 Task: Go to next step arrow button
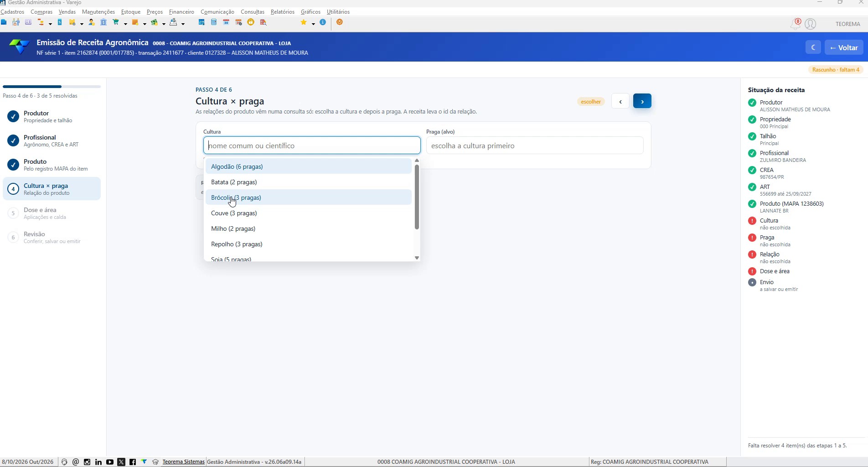(x=642, y=101)
